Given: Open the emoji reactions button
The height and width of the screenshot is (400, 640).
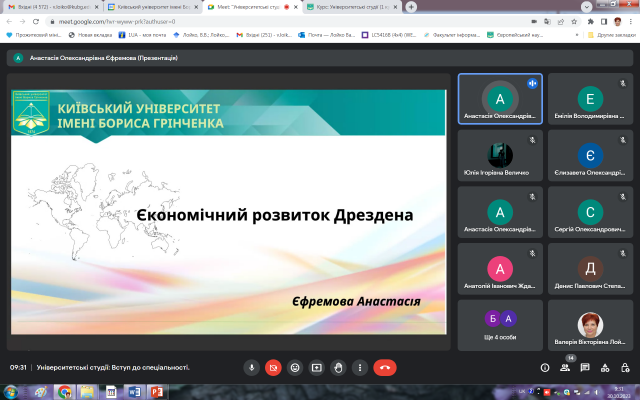Looking at the screenshot, I should click(295, 367).
